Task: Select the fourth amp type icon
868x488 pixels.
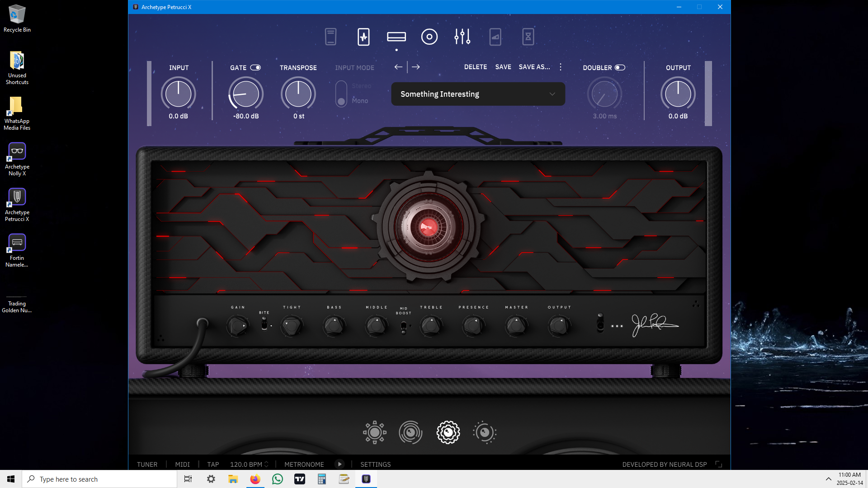Action: tap(485, 432)
